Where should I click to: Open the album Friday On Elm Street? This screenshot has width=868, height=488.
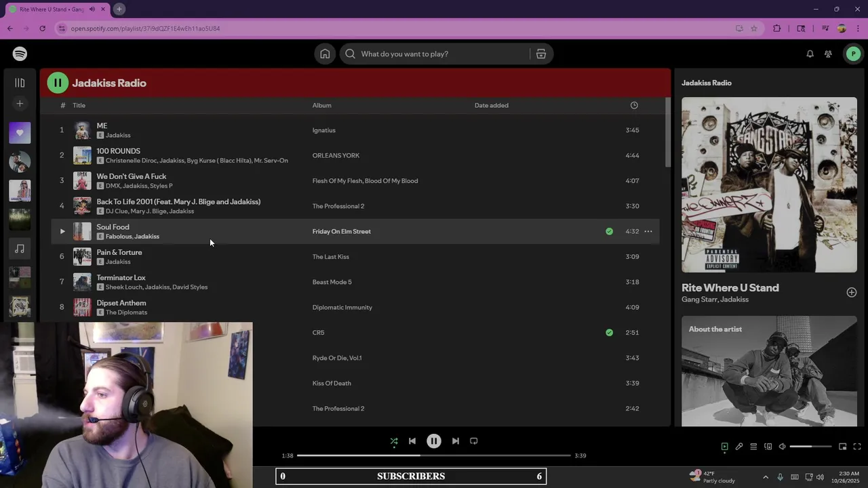[341, 231]
